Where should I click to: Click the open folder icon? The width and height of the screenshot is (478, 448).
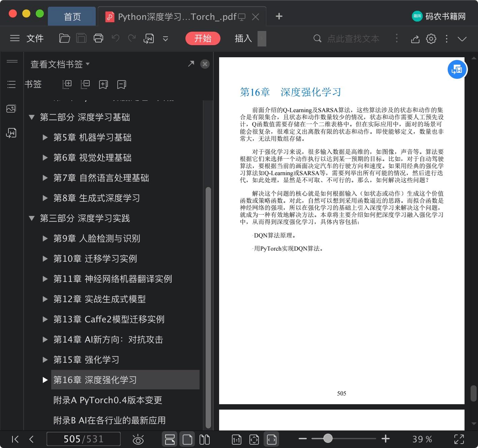pos(64,38)
